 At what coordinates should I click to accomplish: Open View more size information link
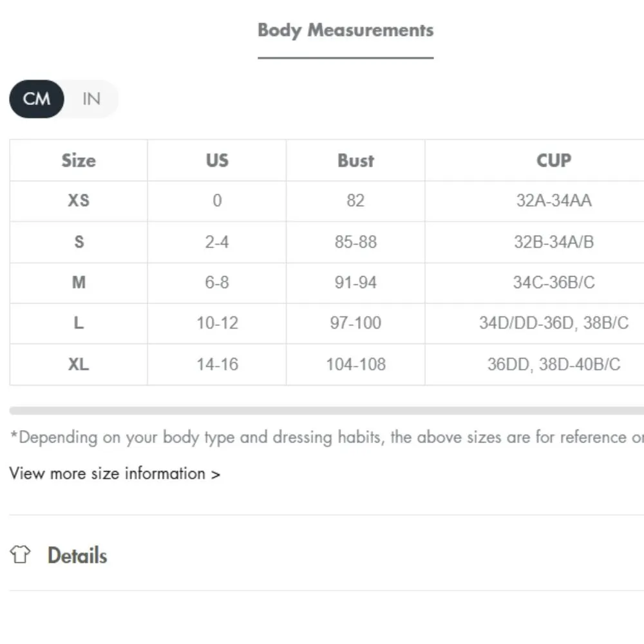click(115, 473)
